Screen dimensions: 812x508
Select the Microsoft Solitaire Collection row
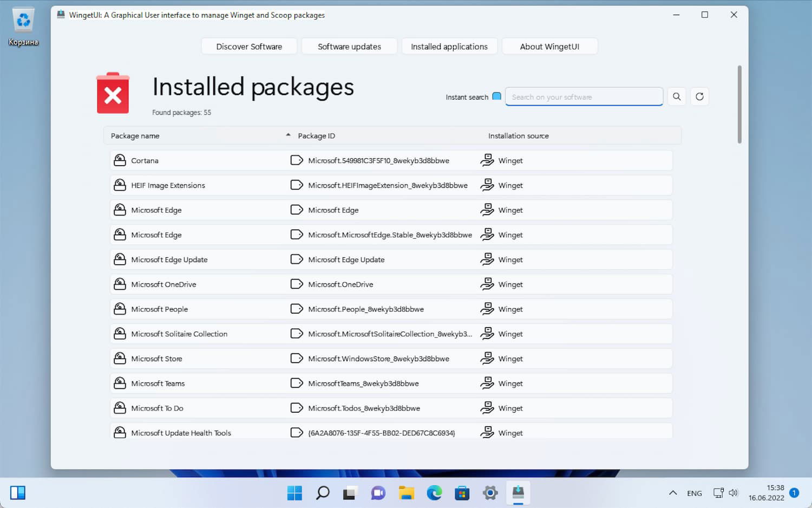coord(179,334)
